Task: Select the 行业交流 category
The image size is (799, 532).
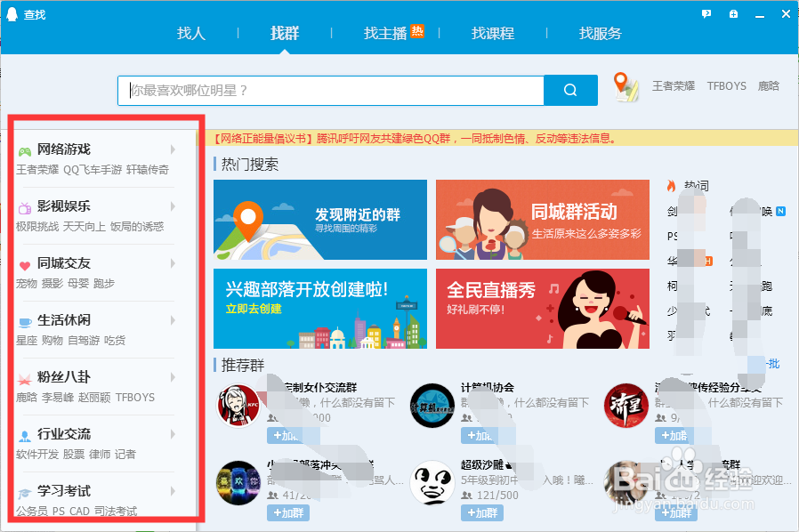Action: (64, 434)
